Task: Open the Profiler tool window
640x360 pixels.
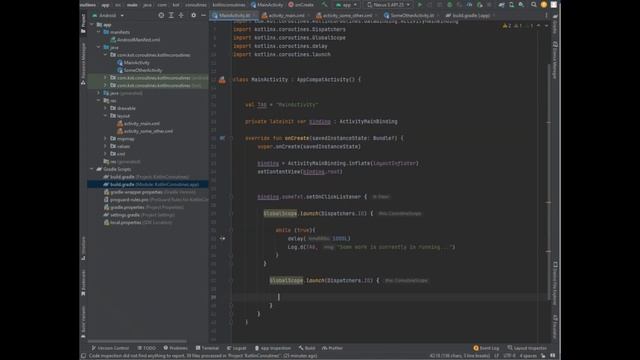Action: click(x=332, y=348)
